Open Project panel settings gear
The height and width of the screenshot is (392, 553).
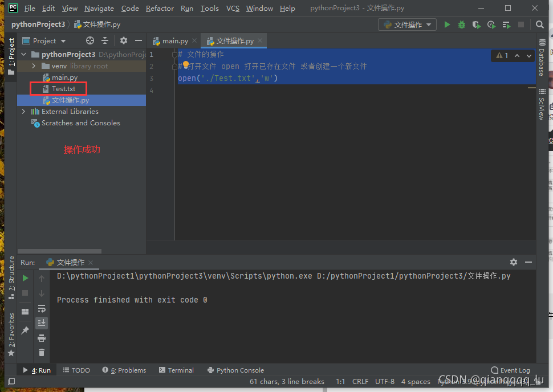point(124,40)
